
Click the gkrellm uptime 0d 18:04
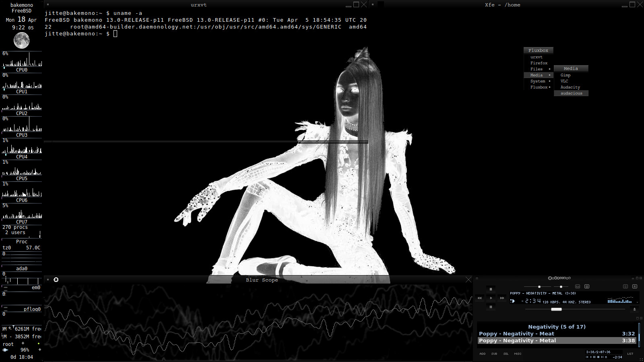click(22, 357)
